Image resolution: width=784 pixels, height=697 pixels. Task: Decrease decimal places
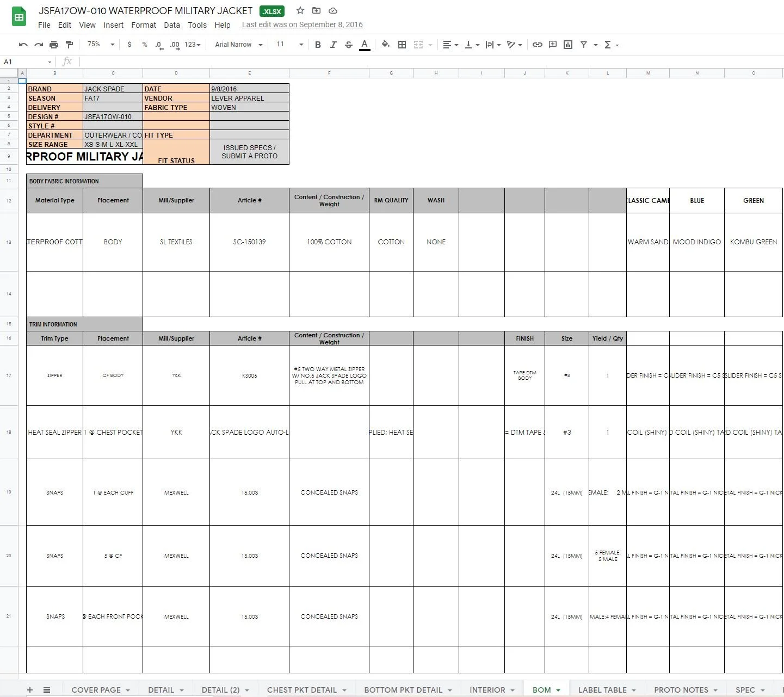[x=159, y=45]
